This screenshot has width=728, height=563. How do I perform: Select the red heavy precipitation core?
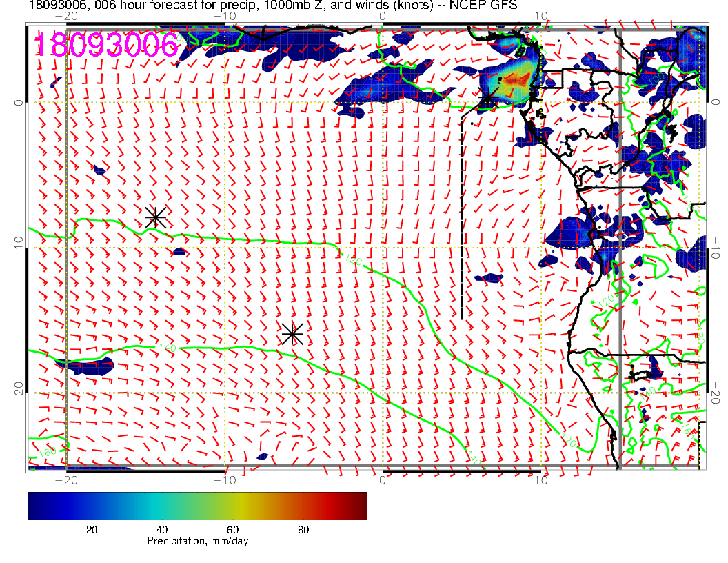(x=516, y=81)
